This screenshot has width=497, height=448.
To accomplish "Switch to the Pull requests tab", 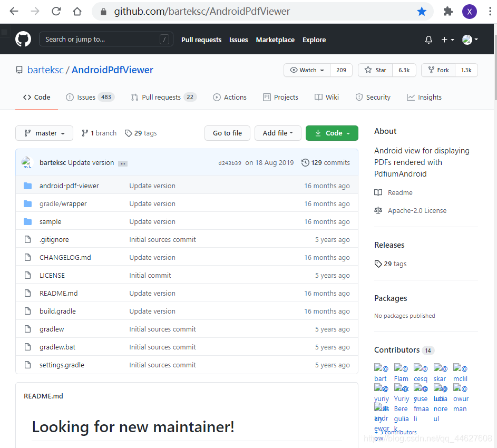I will [x=163, y=98].
